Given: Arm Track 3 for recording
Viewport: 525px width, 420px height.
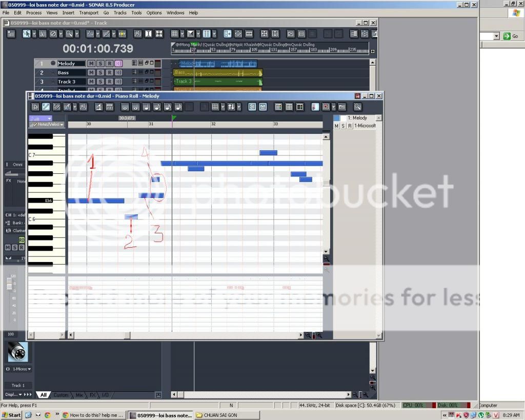Looking at the screenshot, I should click(x=109, y=82).
